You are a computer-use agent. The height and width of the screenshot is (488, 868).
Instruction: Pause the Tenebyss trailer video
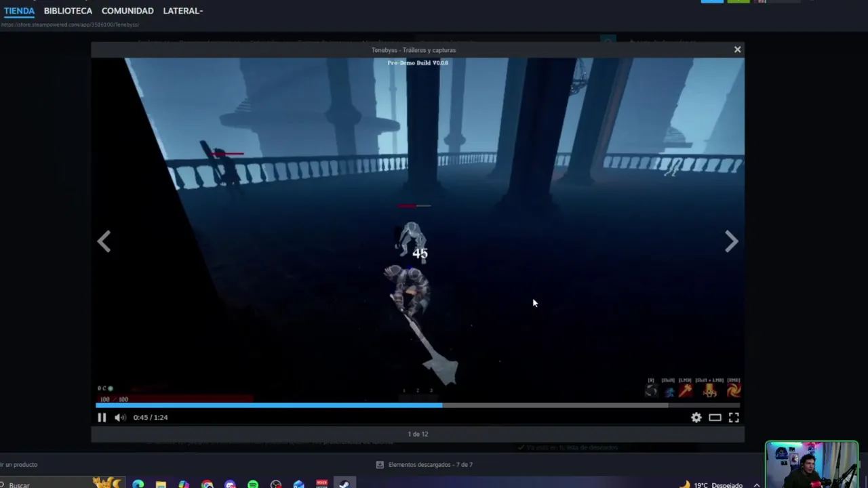click(102, 418)
